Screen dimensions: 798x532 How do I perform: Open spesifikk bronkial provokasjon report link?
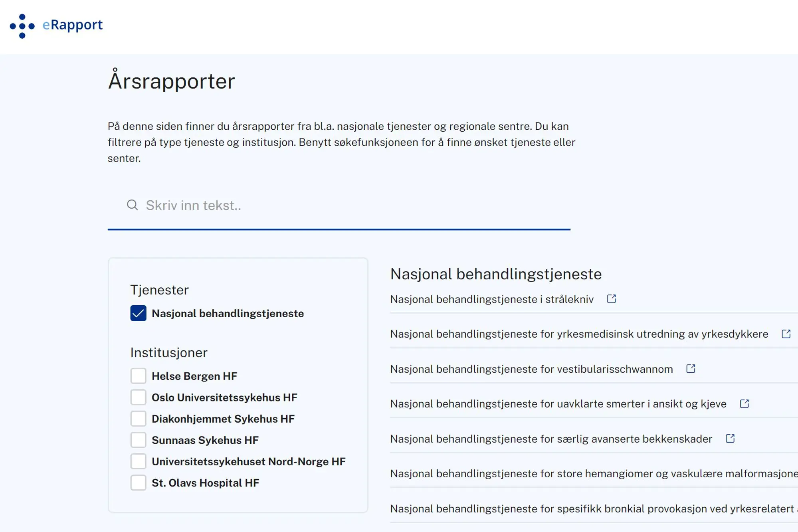coord(593,509)
